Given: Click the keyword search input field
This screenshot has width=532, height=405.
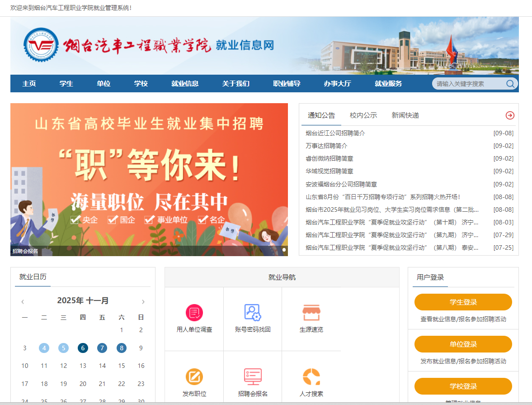Looking at the screenshot, I should 468,84.
